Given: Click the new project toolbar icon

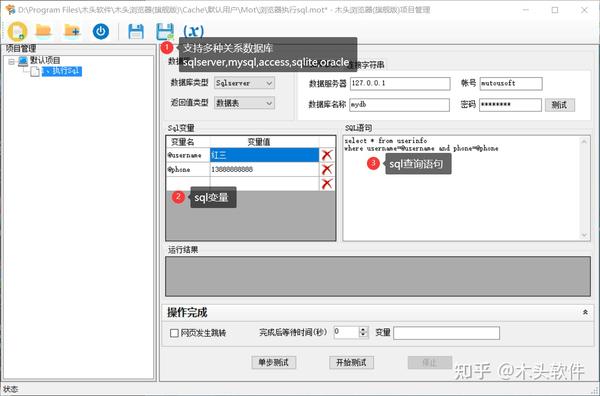Looking at the screenshot, I should pos(17,31).
